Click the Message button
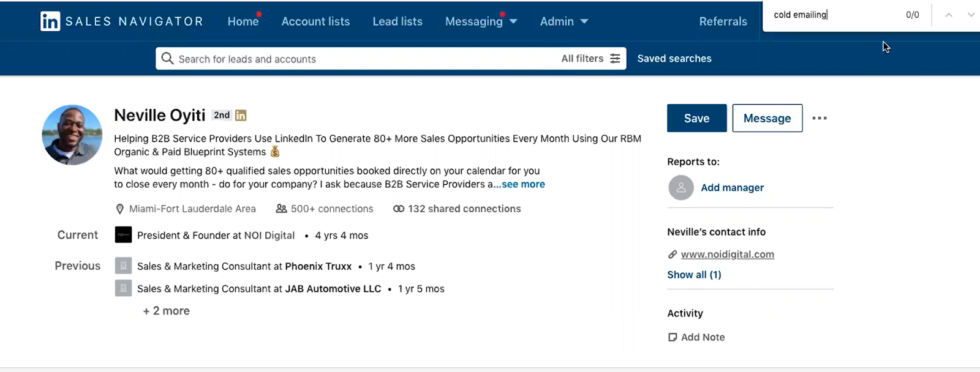The image size is (980, 372). (767, 118)
